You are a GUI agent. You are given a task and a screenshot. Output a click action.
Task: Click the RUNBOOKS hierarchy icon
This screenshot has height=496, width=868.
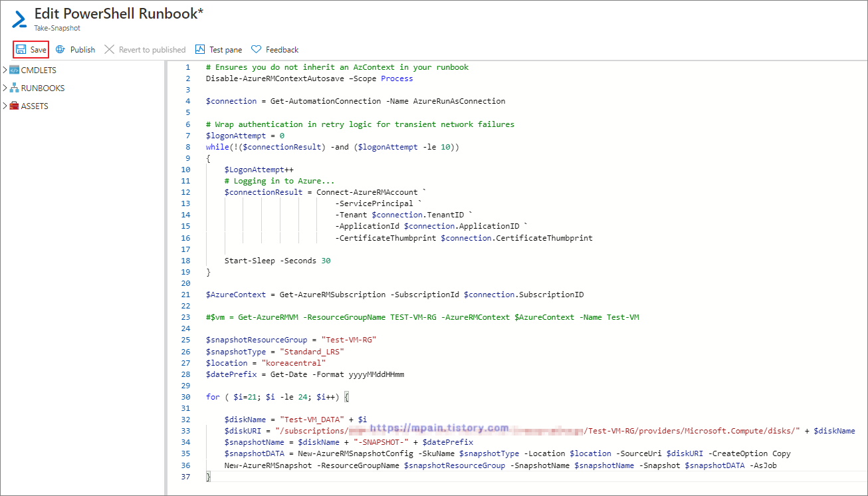[15, 88]
